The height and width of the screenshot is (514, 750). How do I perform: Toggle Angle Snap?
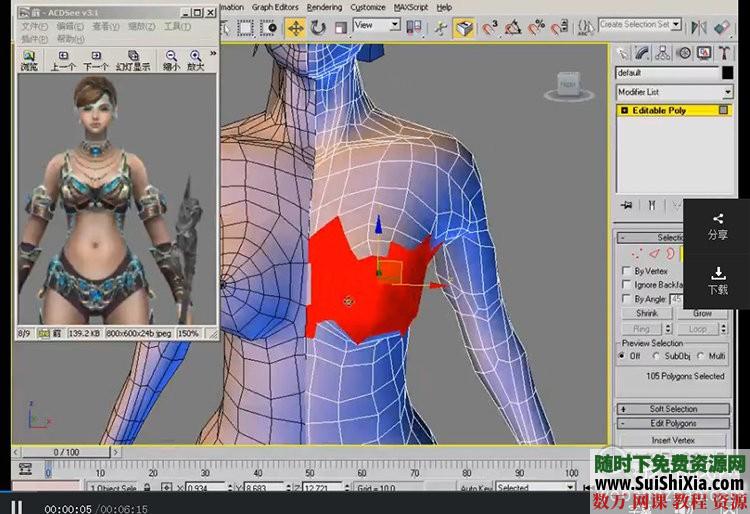[x=513, y=28]
